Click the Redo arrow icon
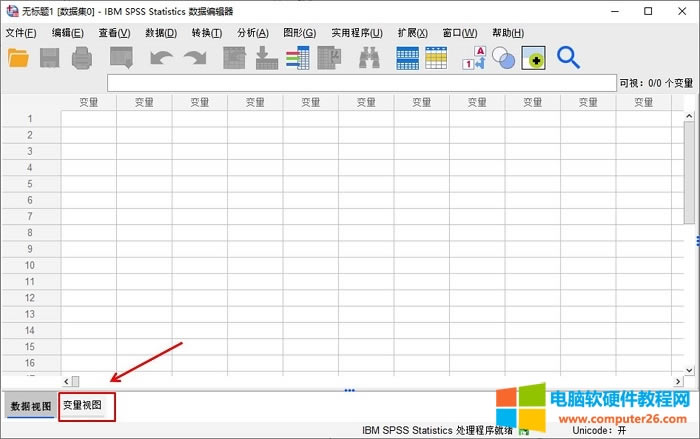 coord(194,58)
